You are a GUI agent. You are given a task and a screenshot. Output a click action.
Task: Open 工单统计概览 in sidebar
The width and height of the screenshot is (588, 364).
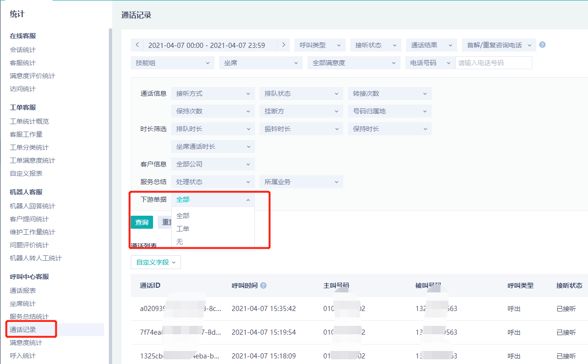[x=29, y=121]
